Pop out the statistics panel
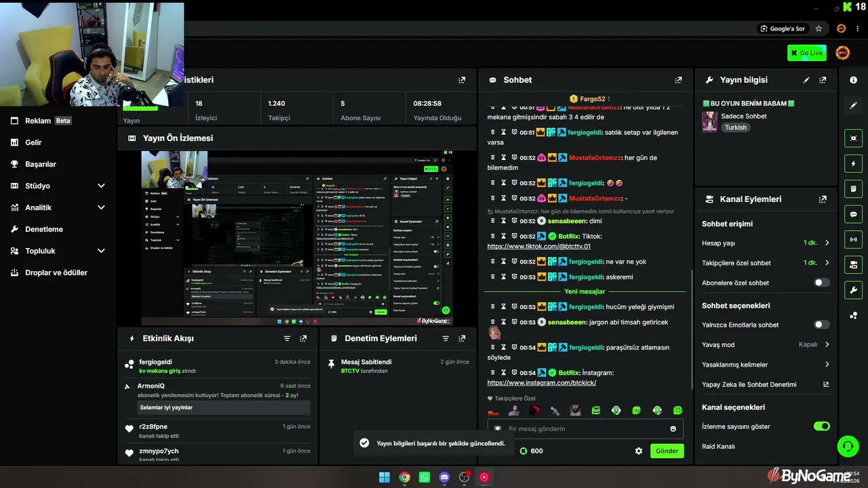 (x=462, y=80)
